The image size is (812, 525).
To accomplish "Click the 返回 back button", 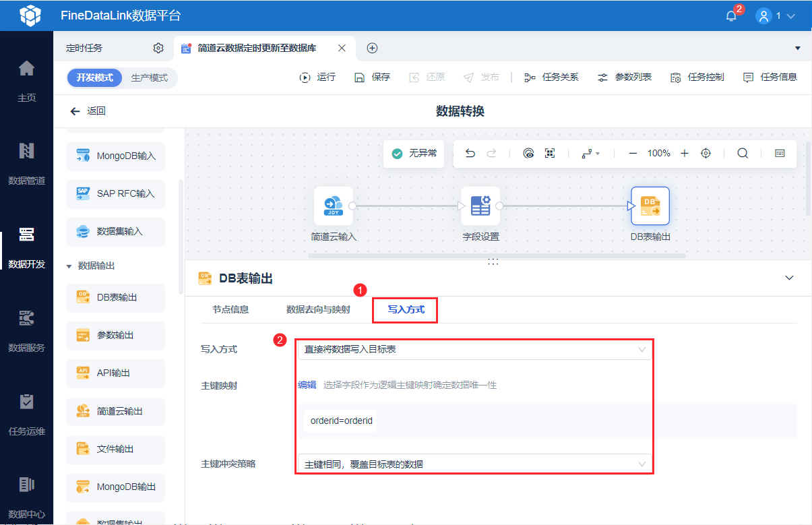I will pos(88,111).
